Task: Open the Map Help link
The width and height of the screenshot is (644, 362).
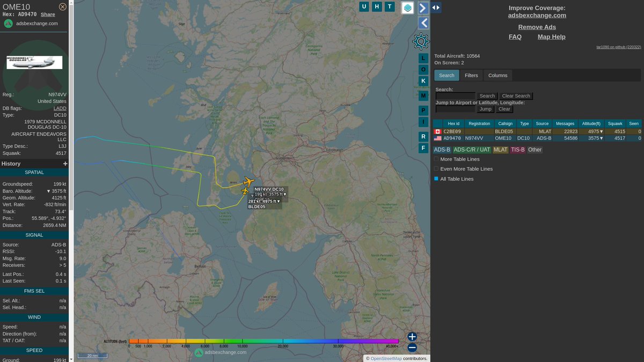Action: (552, 37)
